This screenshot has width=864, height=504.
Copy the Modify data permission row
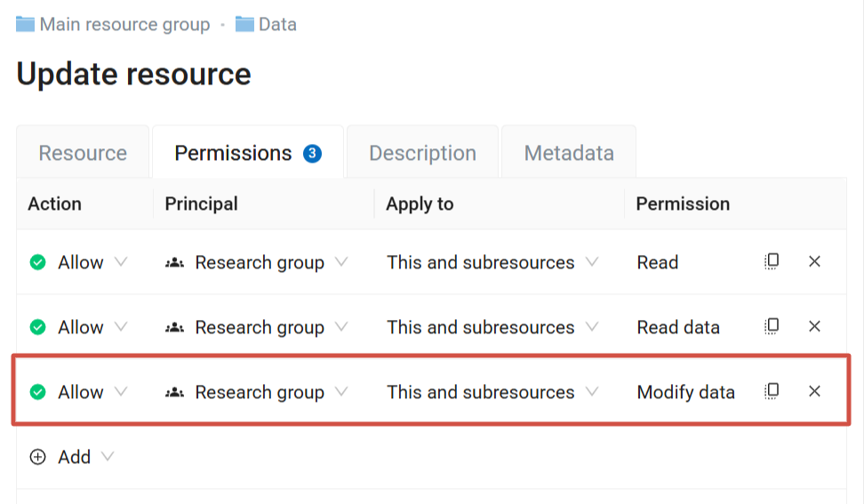772,391
